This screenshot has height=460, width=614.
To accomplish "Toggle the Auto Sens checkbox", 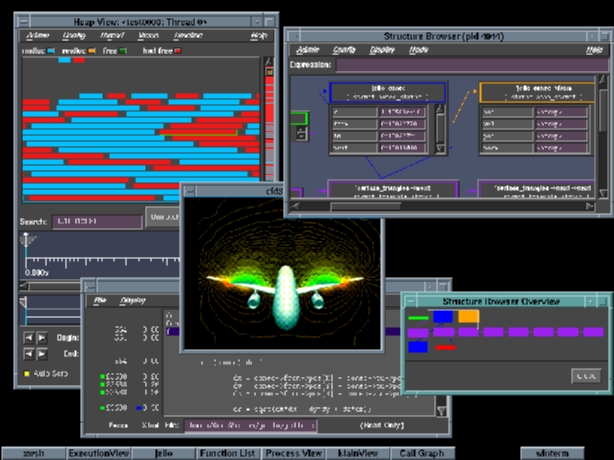I will pos(27,373).
